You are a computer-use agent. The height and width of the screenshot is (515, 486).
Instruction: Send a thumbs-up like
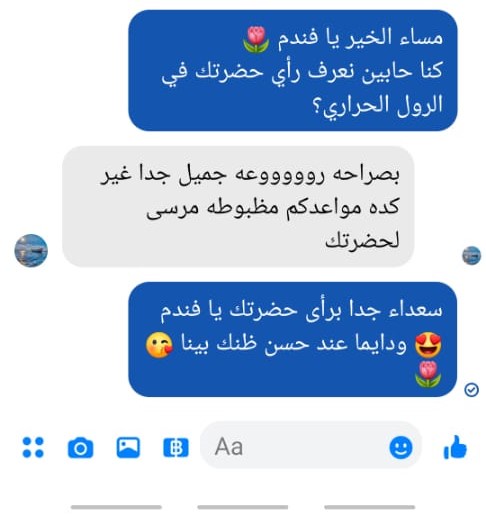(x=455, y=447)
